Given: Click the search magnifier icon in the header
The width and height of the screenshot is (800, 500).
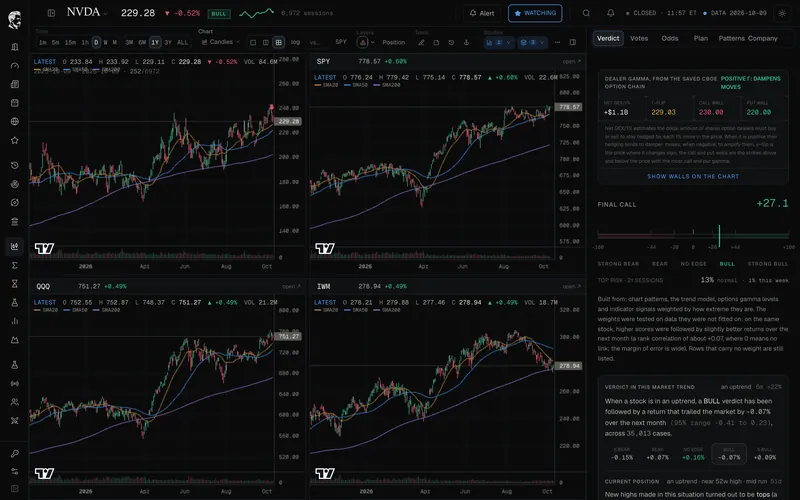Looking at the screenshot, I should tap(586, 13).
